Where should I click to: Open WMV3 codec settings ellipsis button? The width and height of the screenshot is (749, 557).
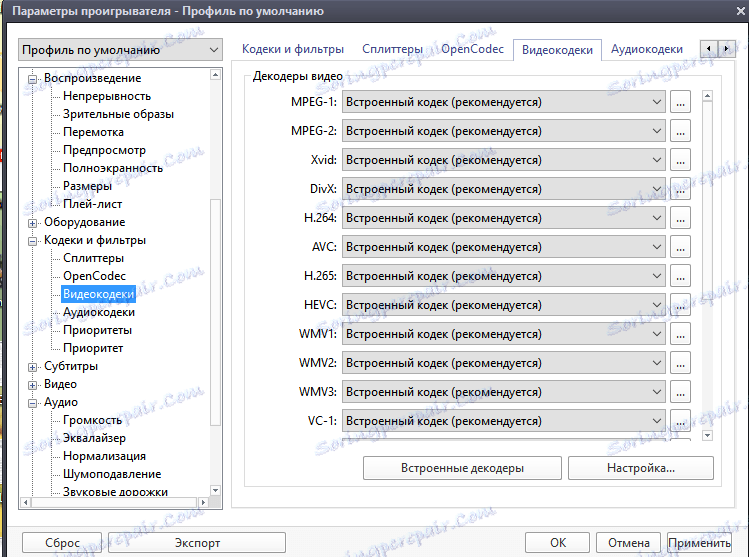pos(680,392)
